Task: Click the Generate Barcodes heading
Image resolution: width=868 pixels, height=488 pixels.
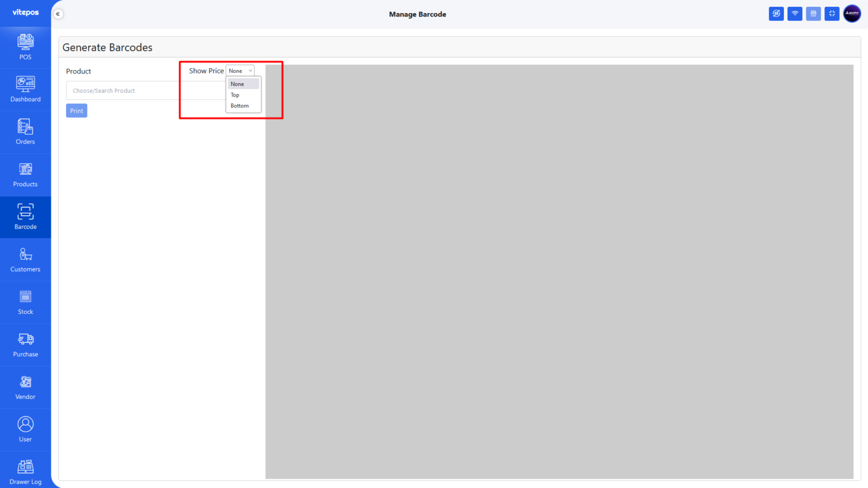Action: pos(107,47)
